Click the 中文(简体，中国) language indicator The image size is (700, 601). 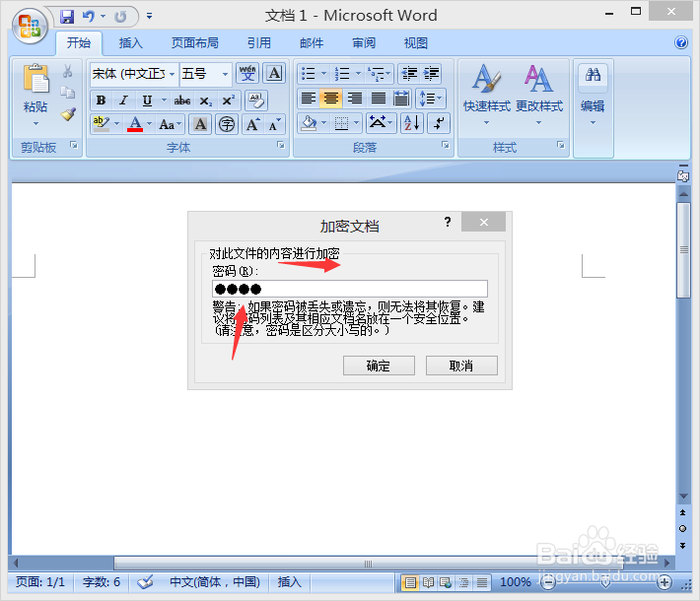tap(215, 582)
